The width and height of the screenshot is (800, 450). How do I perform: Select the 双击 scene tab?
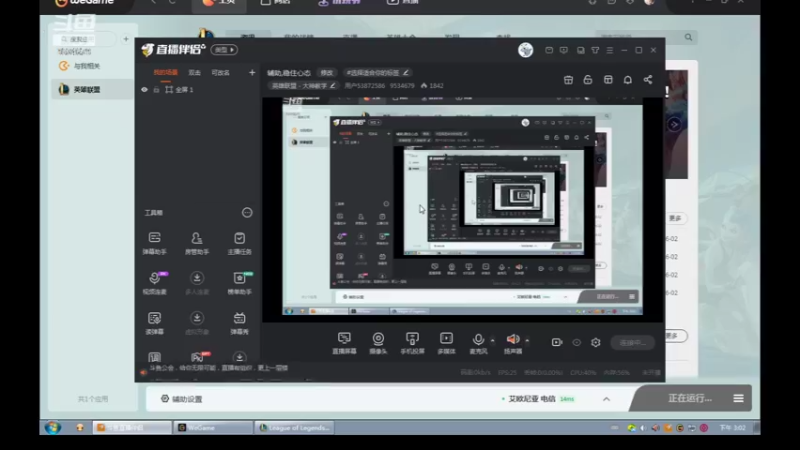pos(194,72)
